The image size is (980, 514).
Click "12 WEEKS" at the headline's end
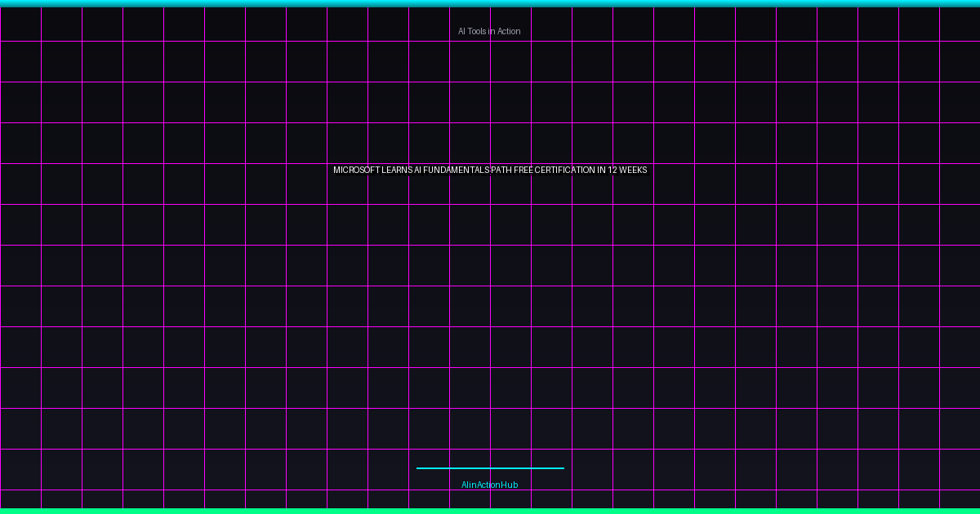coord(627,170)
